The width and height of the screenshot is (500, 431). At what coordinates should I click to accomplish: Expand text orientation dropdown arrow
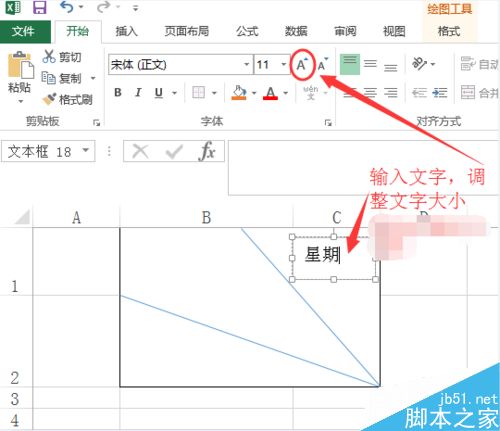(433, 64)
